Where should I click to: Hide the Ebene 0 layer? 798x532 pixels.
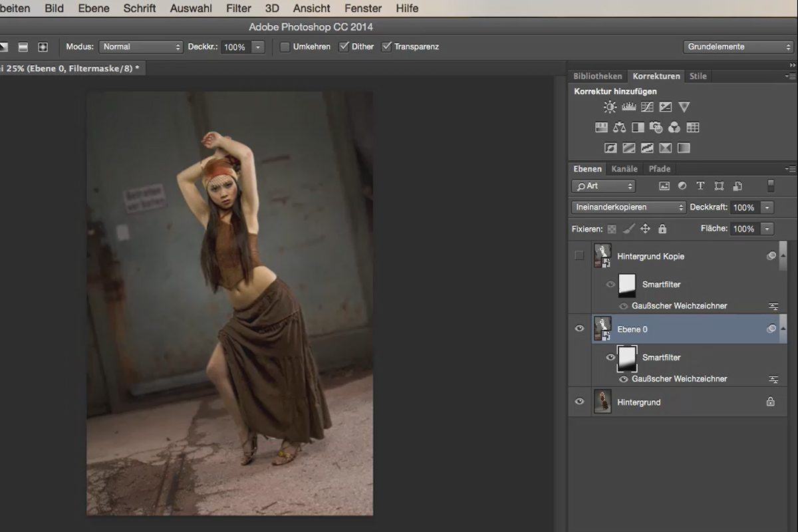pos(579,329)
